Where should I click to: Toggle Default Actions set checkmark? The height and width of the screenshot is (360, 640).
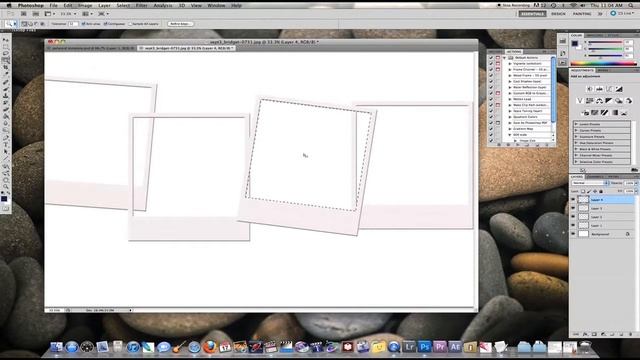point(491,58)
